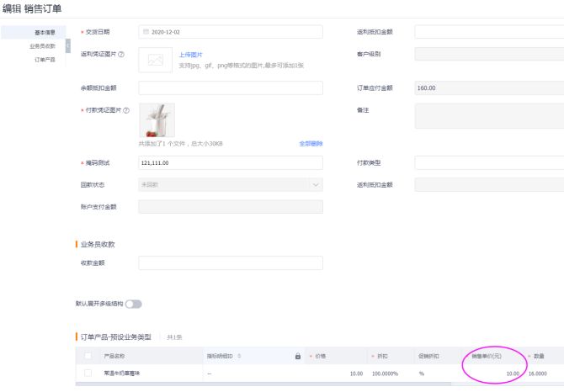Jump to 订单产品 section in sidebar
This screenshot has width=564, height=392.
pyautogui.click(x=45, y=60)
